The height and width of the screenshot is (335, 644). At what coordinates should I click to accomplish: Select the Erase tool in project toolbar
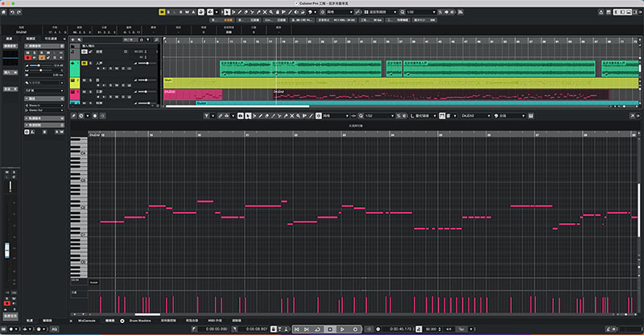click(246, 12)
